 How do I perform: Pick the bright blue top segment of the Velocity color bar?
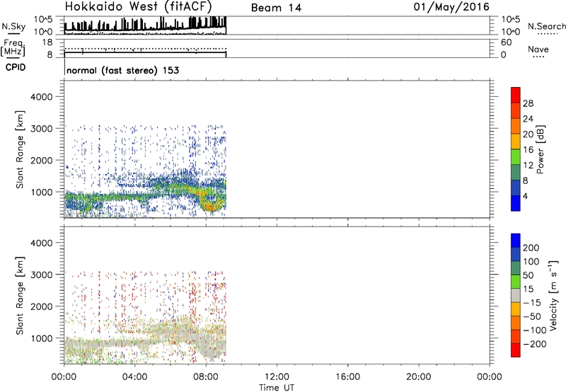[516, 241]
